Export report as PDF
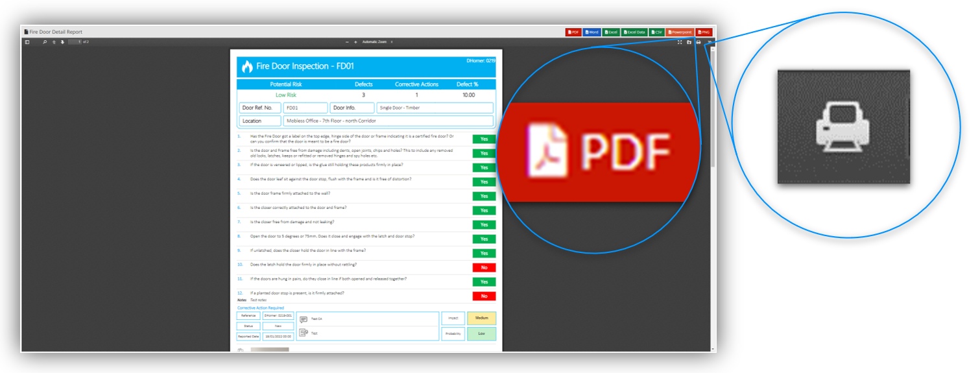 [573, 32]
